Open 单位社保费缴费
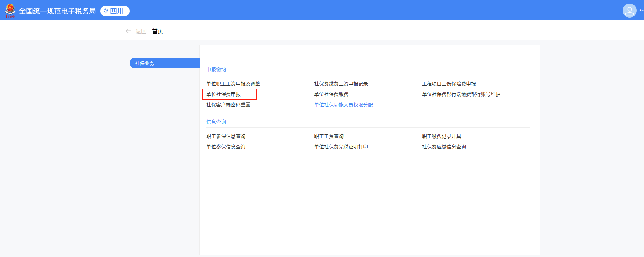The height and width of the screenshot is (257, 644). tap(331, 94)
